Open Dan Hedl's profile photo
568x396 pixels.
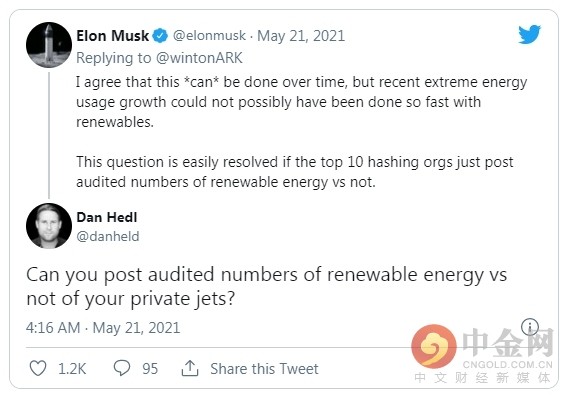click(x=49, y=226)
